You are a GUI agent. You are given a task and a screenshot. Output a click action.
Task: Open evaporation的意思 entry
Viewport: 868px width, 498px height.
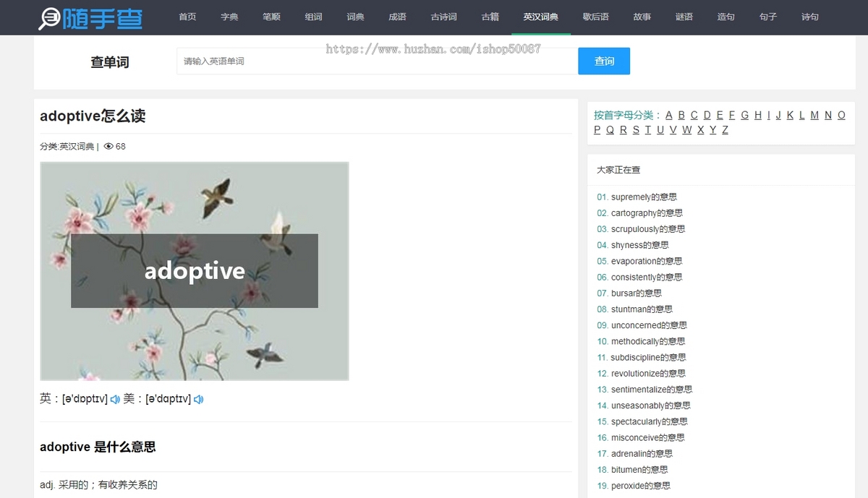[647, 261]
